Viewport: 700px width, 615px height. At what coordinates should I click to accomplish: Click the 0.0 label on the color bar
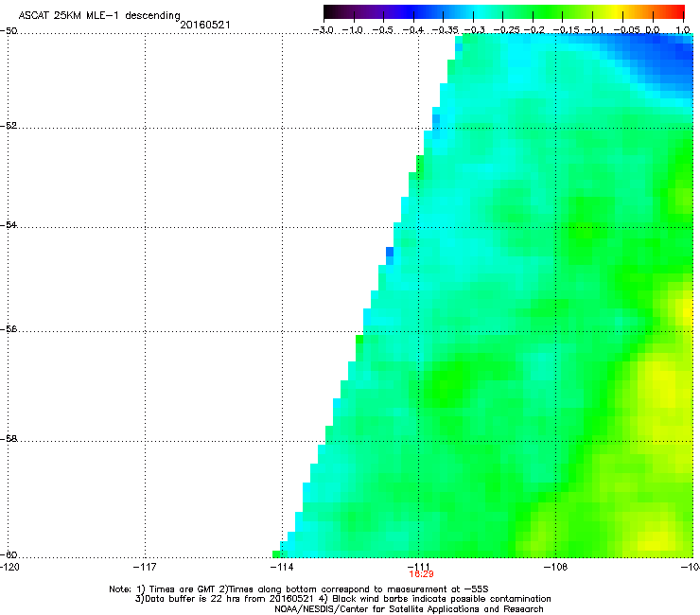pos(653,30)
